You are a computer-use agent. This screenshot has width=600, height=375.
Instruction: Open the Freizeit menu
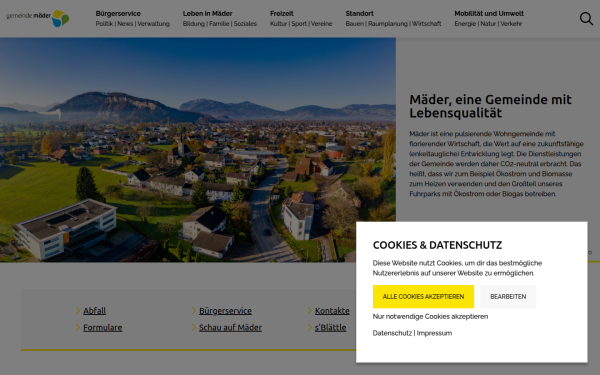tap(282, 13)
